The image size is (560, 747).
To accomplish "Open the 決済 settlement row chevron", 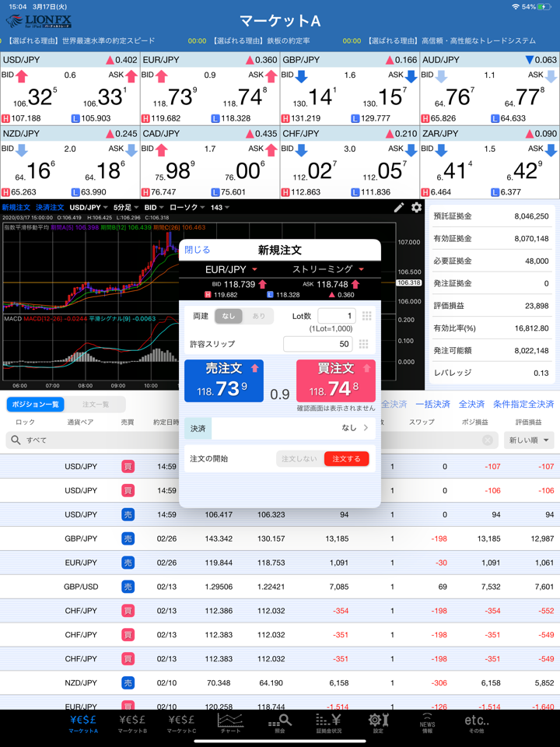I will coord(366,428).
